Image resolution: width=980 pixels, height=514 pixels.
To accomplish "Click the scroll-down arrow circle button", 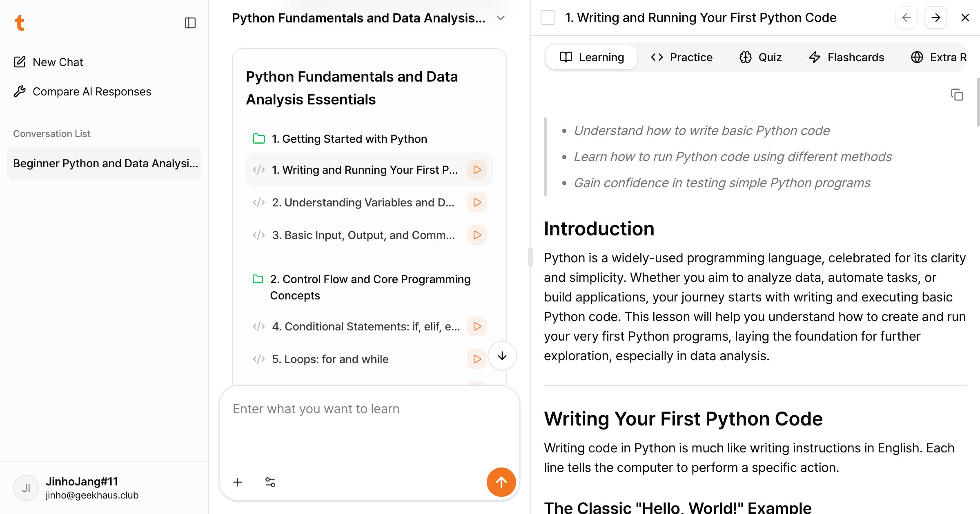I will click(502, 356).
